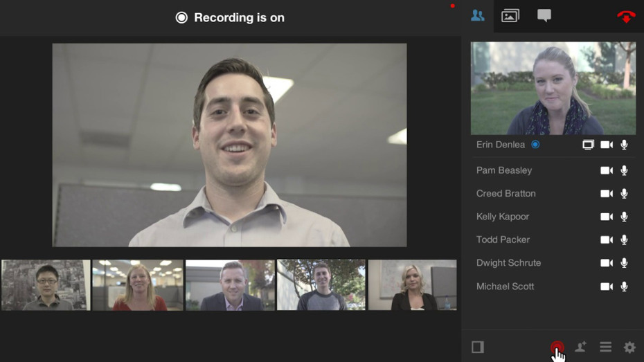Stop recording with the red record button
This screenshot has width=644, height=362.
557,347
